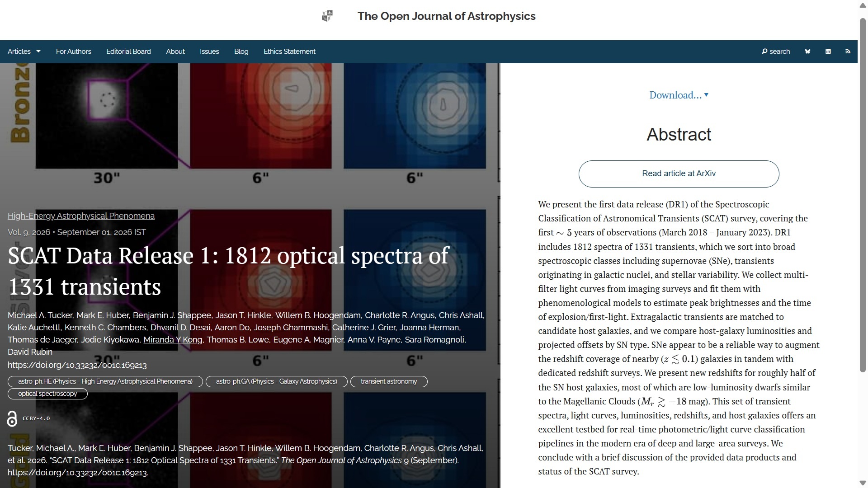Open the Issues menu item

tap(209, 52)
